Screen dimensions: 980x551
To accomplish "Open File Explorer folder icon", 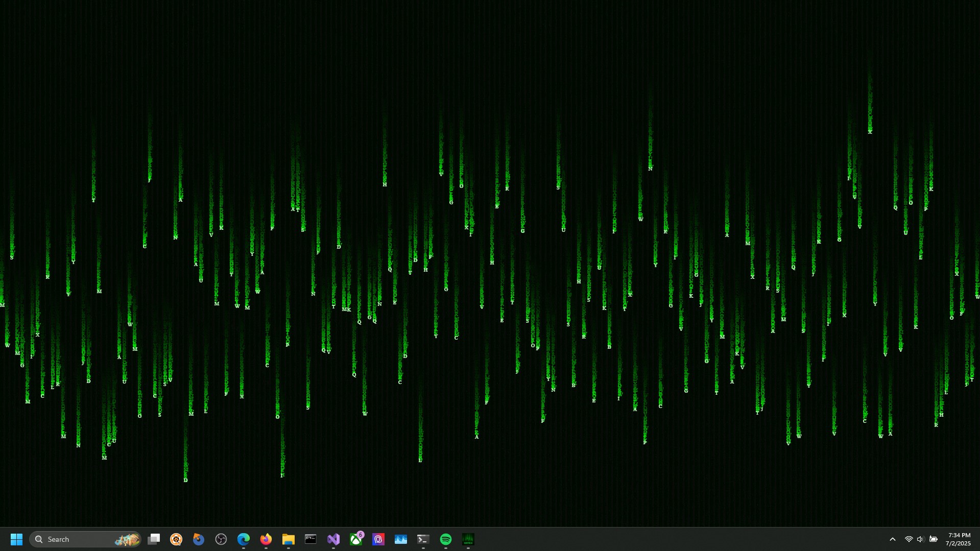I will (289, 539).
